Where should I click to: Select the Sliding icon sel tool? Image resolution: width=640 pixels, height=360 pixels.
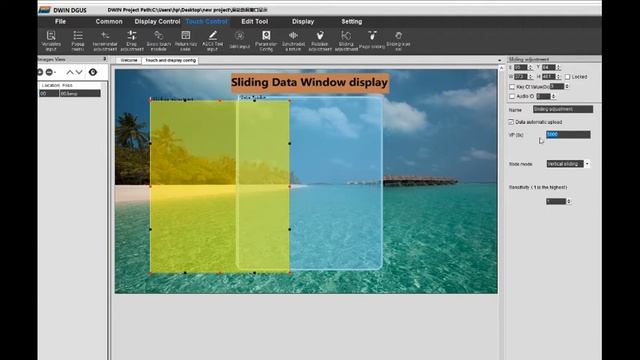point(398,40)
